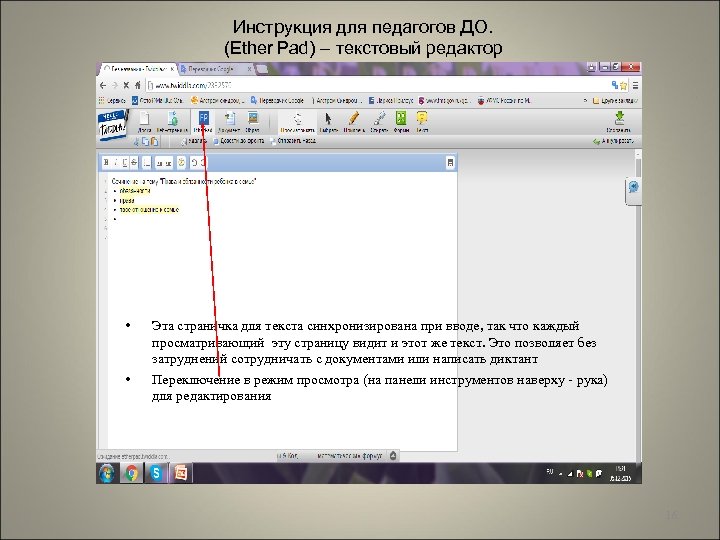720x540 pixels.
Task: Bookmark page with the star icon
Action: 623,85
